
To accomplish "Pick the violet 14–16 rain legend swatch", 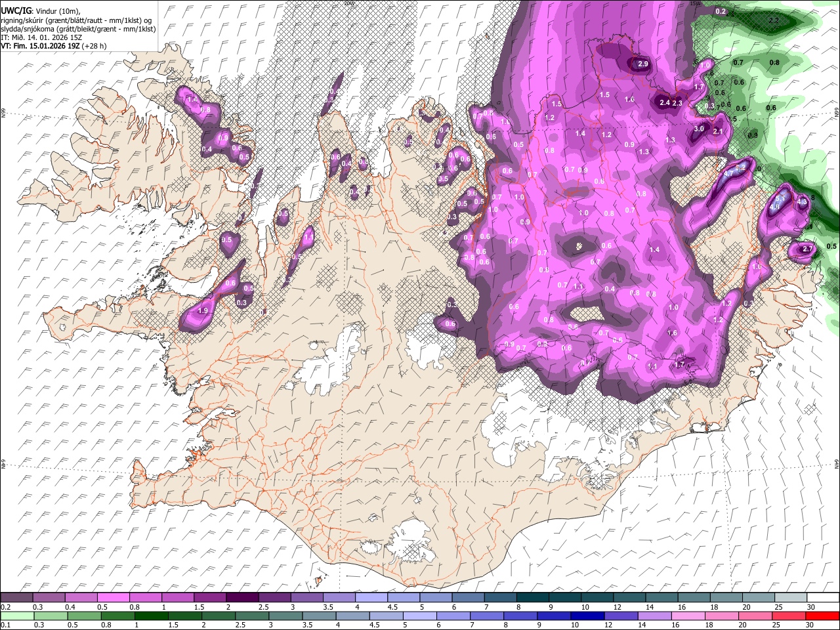I will coord(655,616).
